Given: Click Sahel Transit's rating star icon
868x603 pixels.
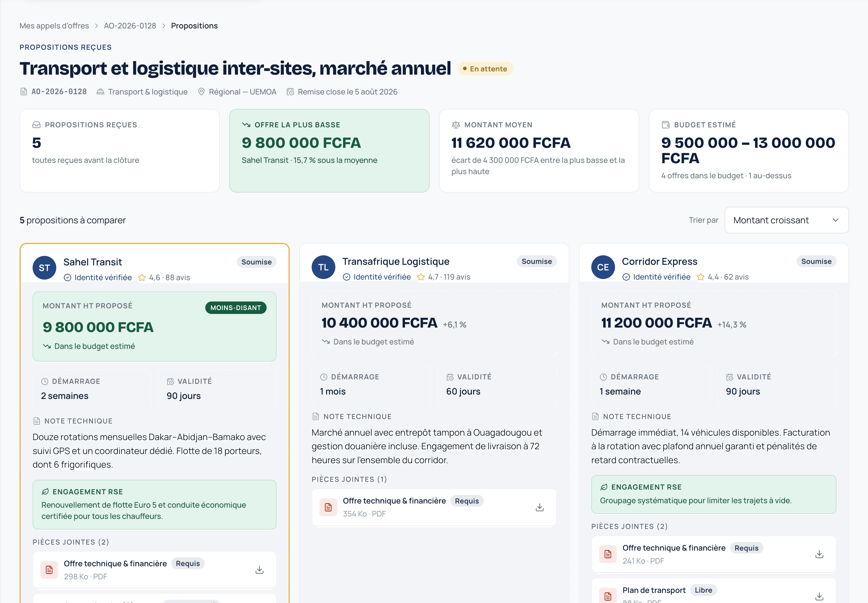Looking at the screenshot, I should [142, 278].
